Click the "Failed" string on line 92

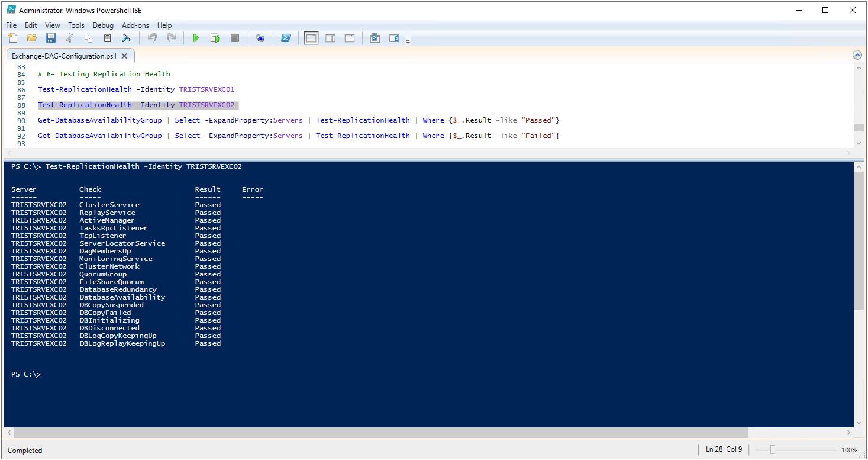click(538, 136)
